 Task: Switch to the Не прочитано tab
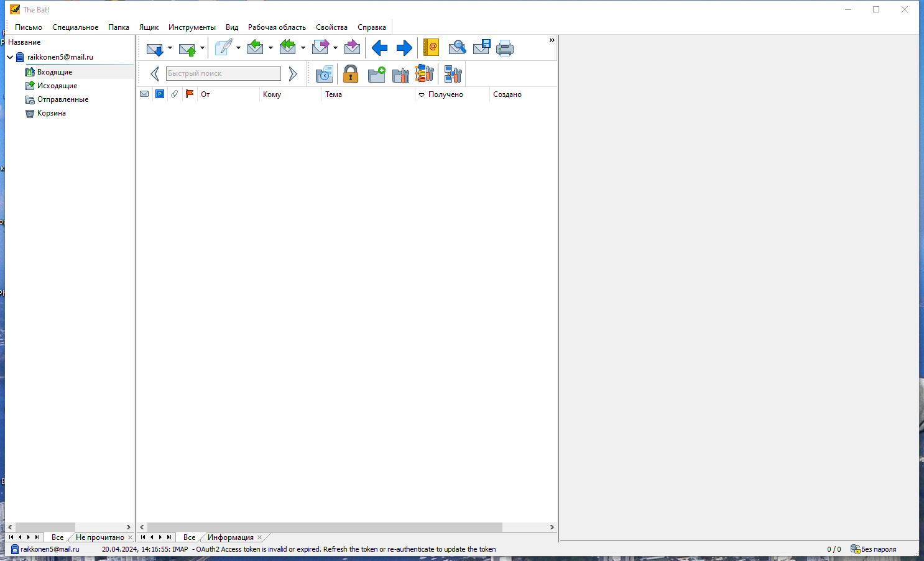[99, 537]
